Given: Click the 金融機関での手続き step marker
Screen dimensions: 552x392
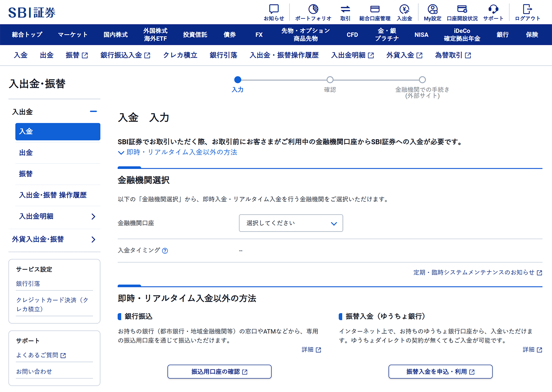Looking at the screenshot, I should 422,80.
